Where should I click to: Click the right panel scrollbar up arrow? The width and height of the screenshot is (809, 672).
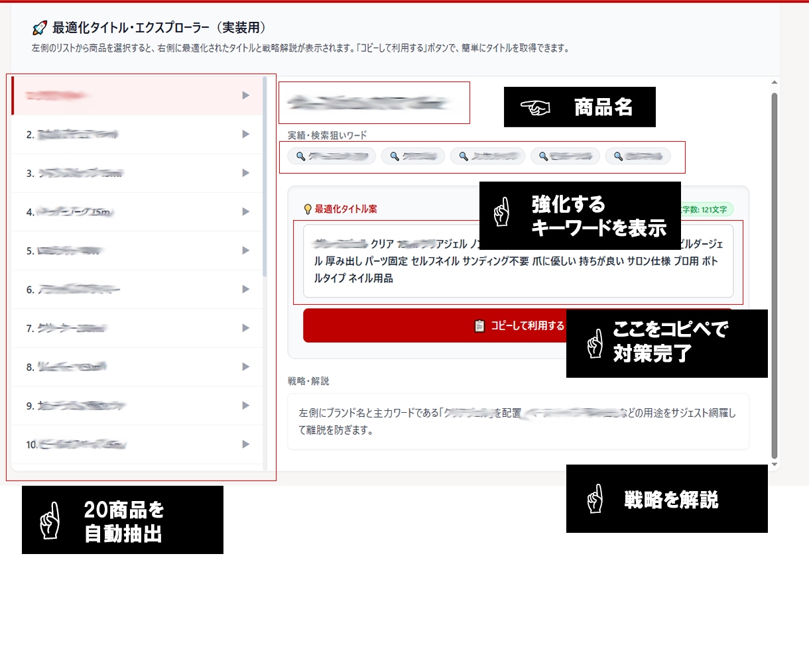pos(775,82)
